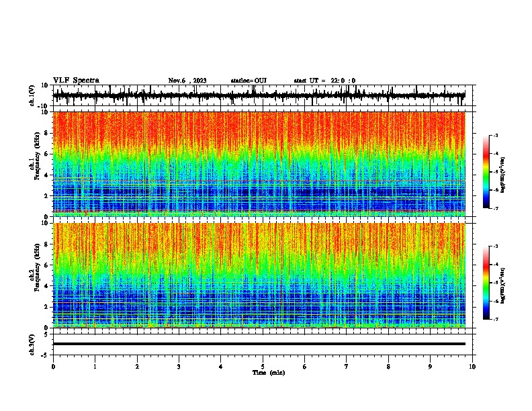532x411 pixels.
Task: Click time axis tick label "8"
Action: pyautogui.click(x=388, y=367)
